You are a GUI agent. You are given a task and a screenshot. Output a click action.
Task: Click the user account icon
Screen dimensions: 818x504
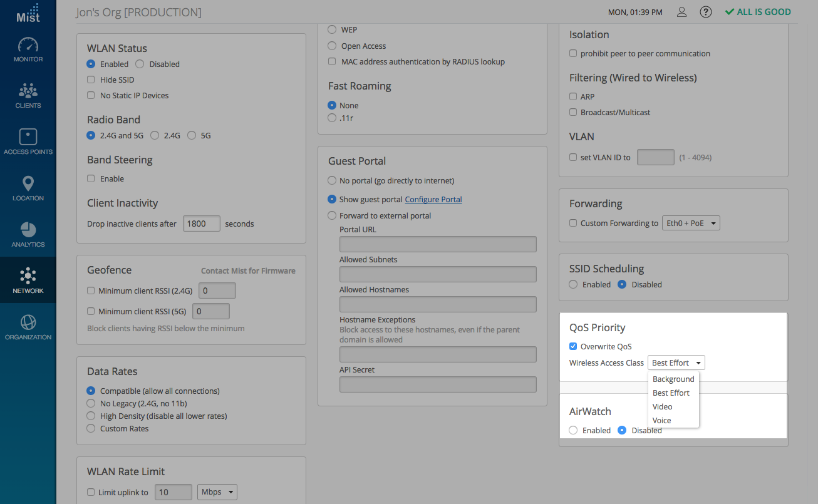(682, 12)
